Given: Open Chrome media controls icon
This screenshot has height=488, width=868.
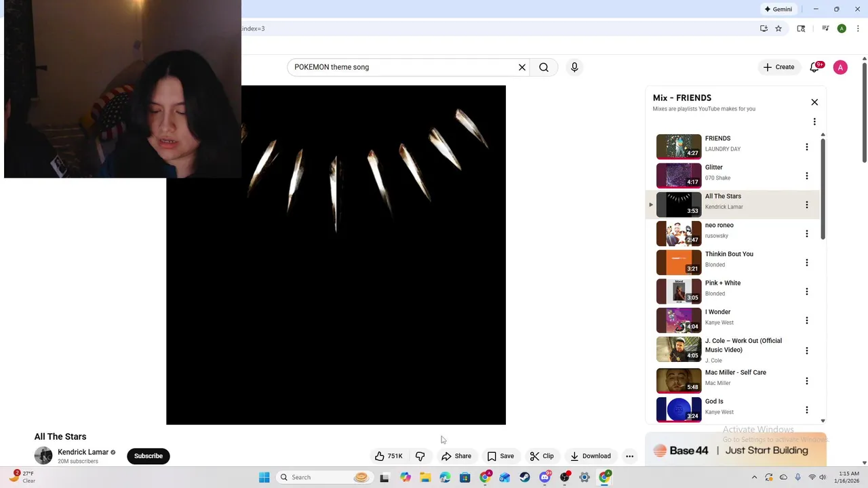Looking at the screenshot, I should click(x=825, y=28).
